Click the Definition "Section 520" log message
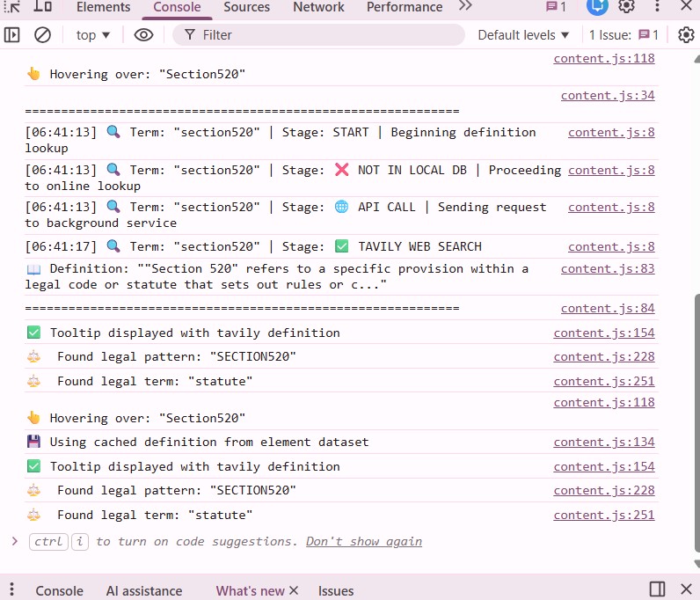This screenshot has width=700, height=600. click(277, 276)
